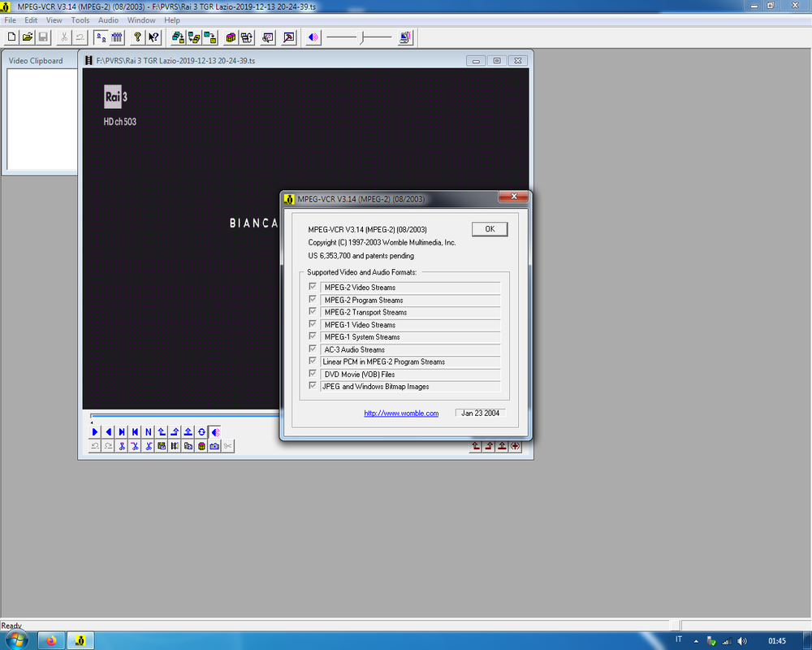The width and height of the screenshot is (812, 650).
Task: Toggle JPEG and Windows Bitmap Images checkbox
Action: (313, 386)
